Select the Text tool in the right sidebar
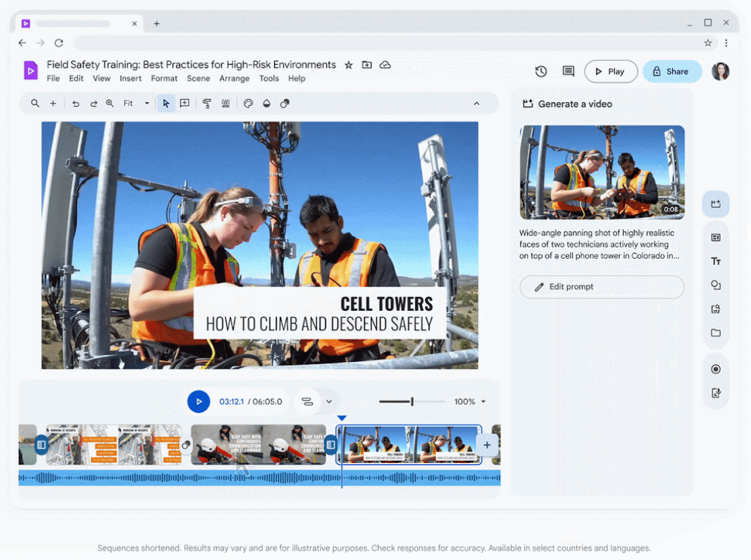The image size is (751, 560). 715,261
